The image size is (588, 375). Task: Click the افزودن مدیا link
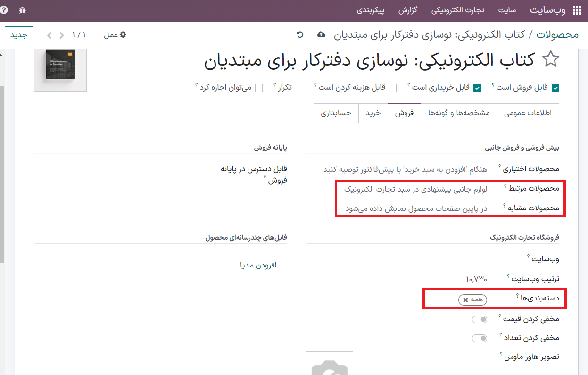click(x=258, y=265)
